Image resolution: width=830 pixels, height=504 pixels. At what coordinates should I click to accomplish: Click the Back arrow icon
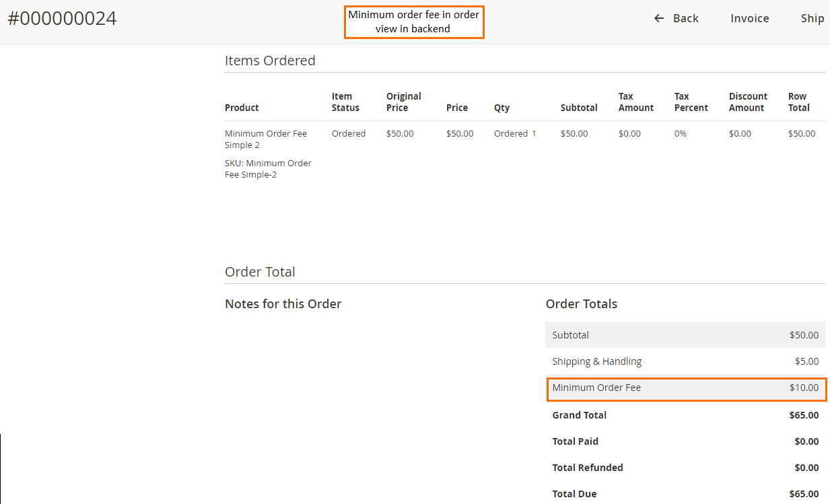point(658,18)
